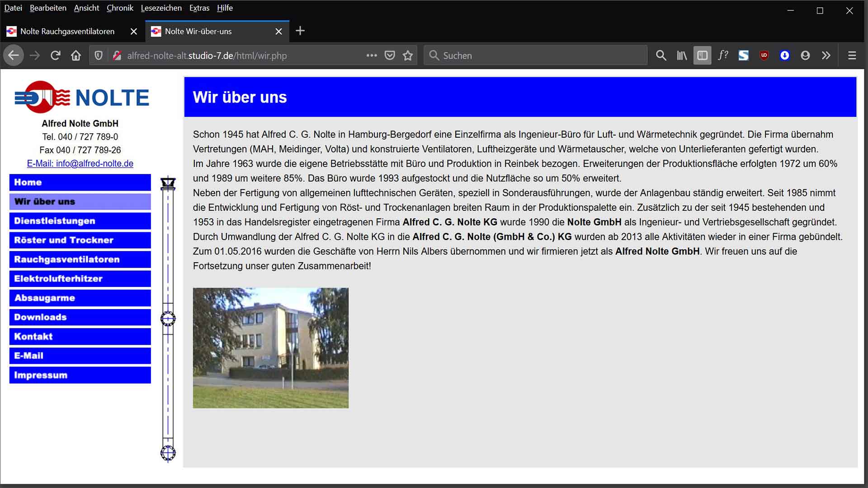868x488 pixels.
Task: Click the Suchen search field
Action: (536, 56)
